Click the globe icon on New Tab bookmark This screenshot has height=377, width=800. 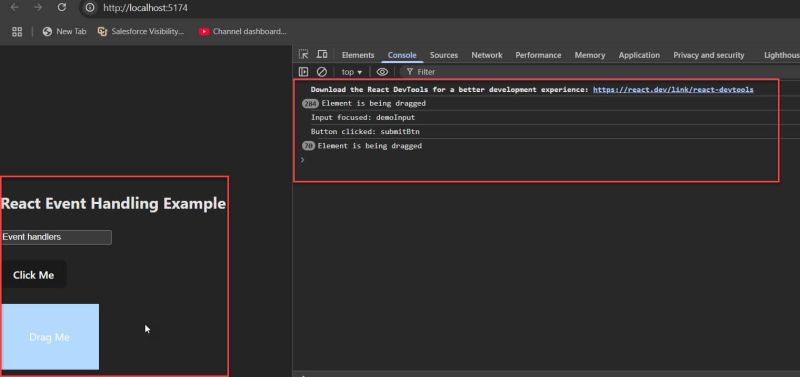(x=47, y=32)
